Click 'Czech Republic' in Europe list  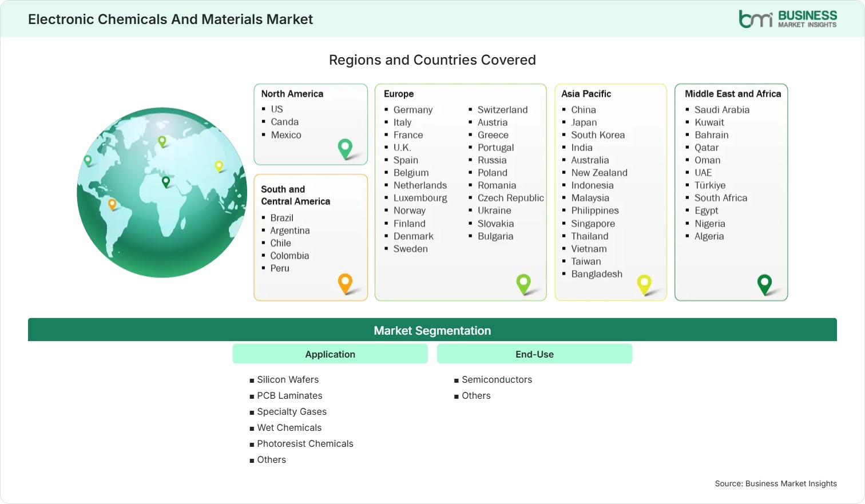pos(510,198)
